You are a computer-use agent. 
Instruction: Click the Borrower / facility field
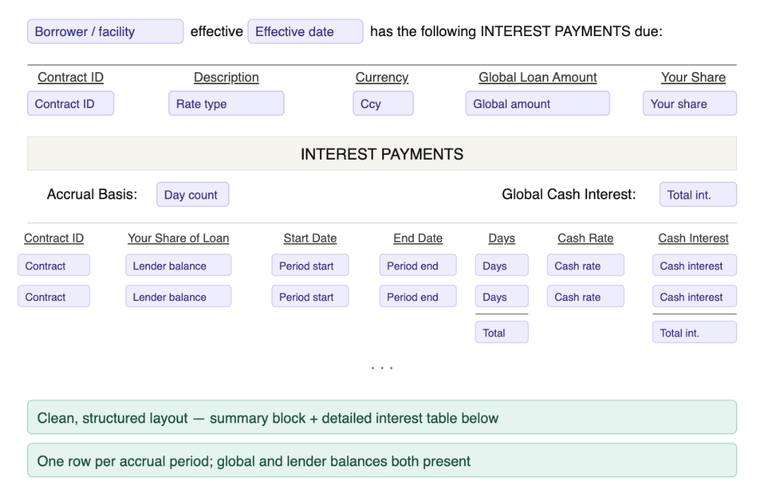105,32
